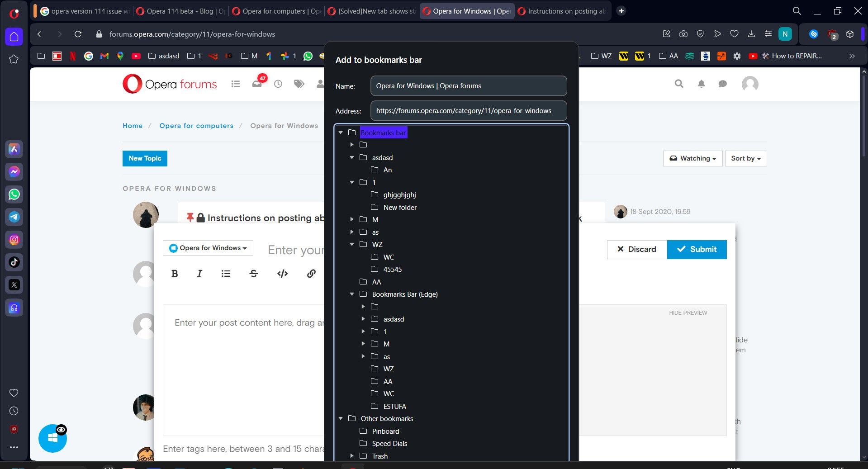Open the Opera for Windows category selector in the composer
Screen dimensions: 868x469
click(x=208, y=248)
